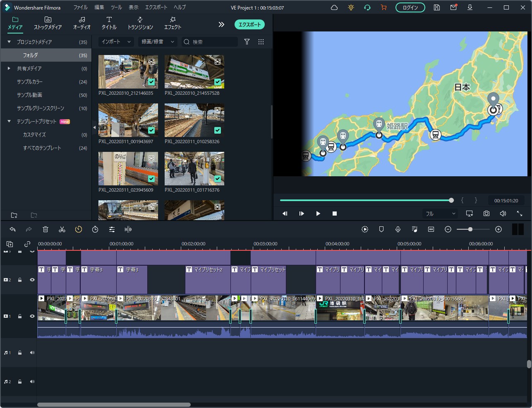Open the voiceover microphone tool

(398, 229)
